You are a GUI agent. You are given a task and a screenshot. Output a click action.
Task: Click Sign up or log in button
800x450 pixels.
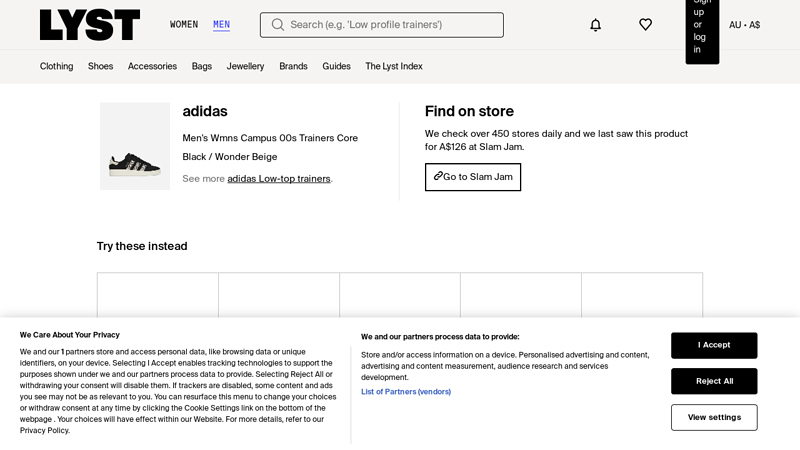[702, 32]
